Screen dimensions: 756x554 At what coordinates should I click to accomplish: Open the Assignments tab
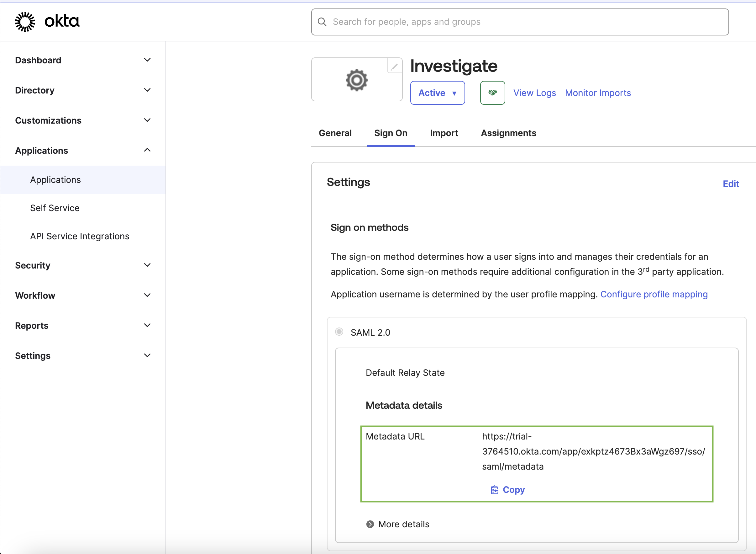(508, 133)
